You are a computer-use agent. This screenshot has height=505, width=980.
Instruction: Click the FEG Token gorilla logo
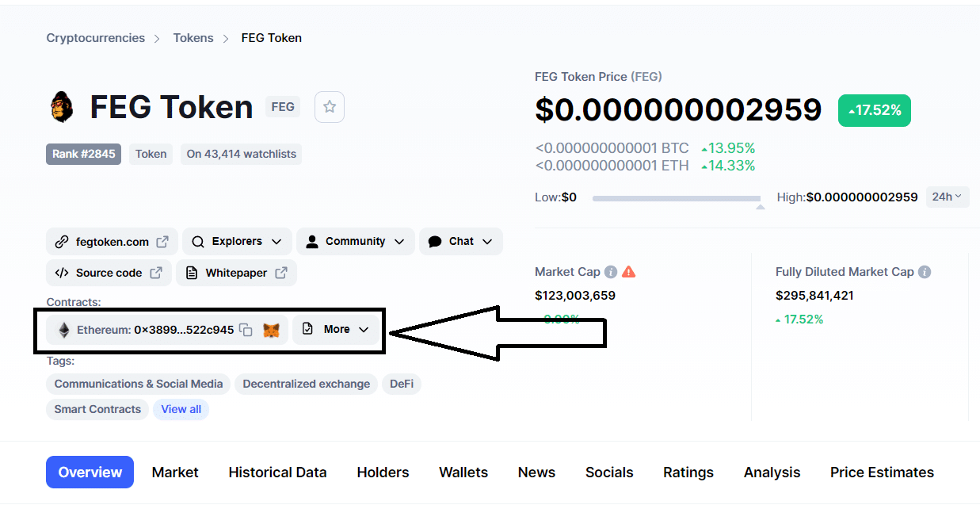(x=62, y=107)
